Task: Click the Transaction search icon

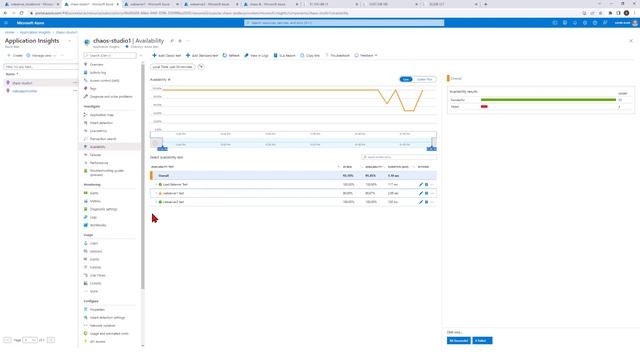Action: (86, 139)
